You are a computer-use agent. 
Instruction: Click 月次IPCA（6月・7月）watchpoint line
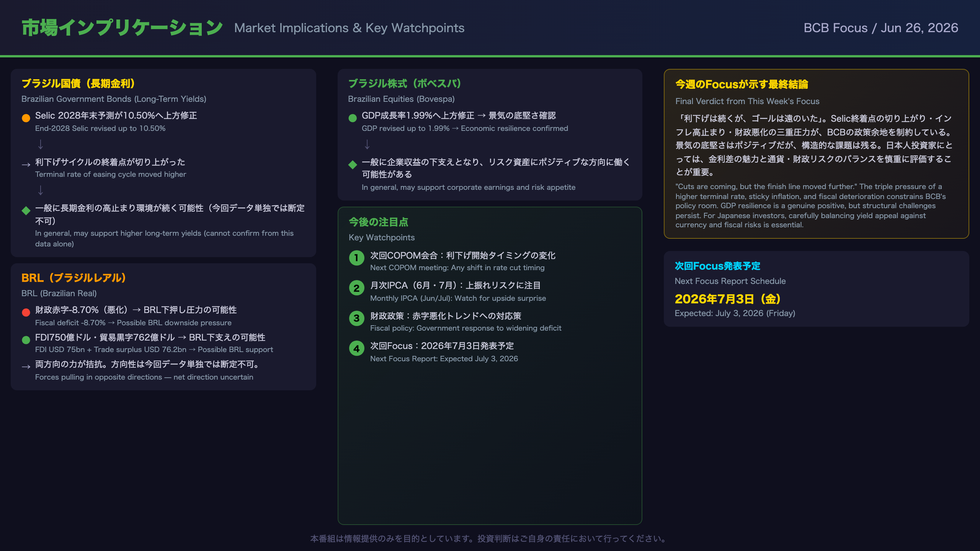coord(455,285)
